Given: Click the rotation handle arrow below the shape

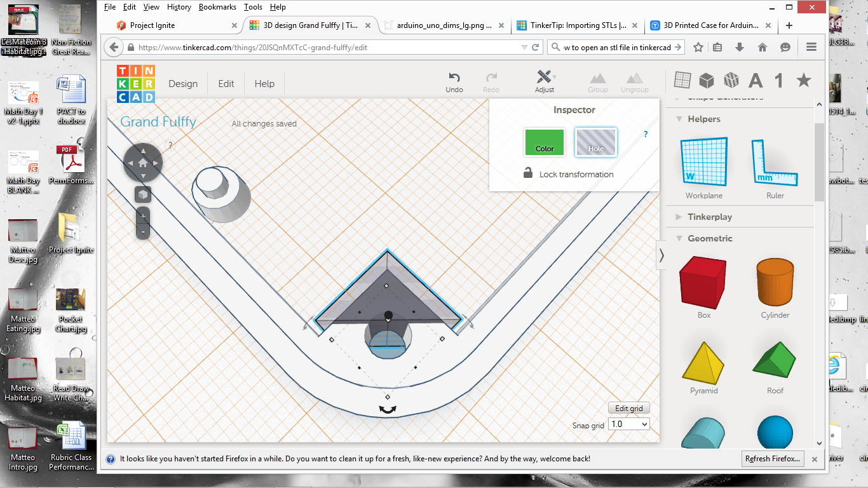Looking at the screenshot, I should (387, 410).
